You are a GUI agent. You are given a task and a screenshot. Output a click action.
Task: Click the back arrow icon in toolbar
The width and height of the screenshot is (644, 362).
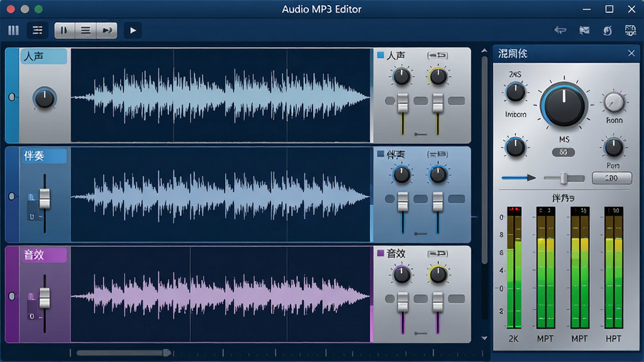[x=560, y=30]
